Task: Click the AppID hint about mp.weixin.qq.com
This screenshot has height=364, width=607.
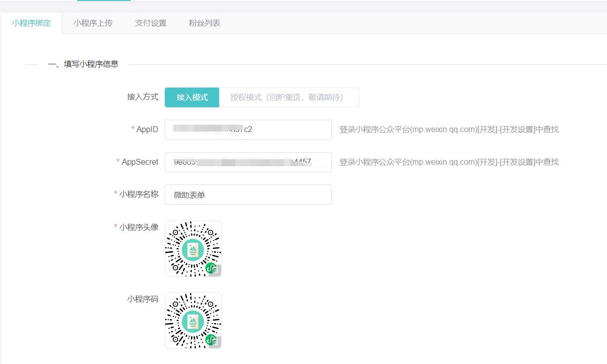Action: pyautogui.click(x=449, y=130)
